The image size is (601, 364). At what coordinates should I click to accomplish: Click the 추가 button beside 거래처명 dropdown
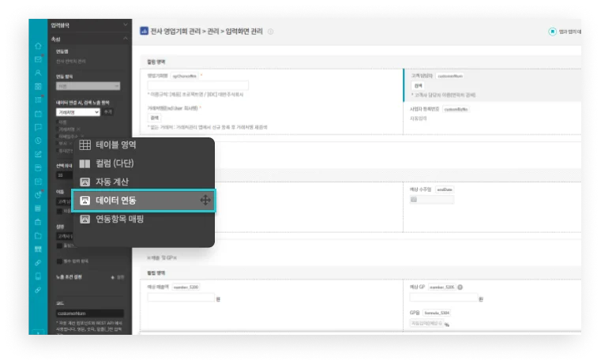tap(108, 112)
